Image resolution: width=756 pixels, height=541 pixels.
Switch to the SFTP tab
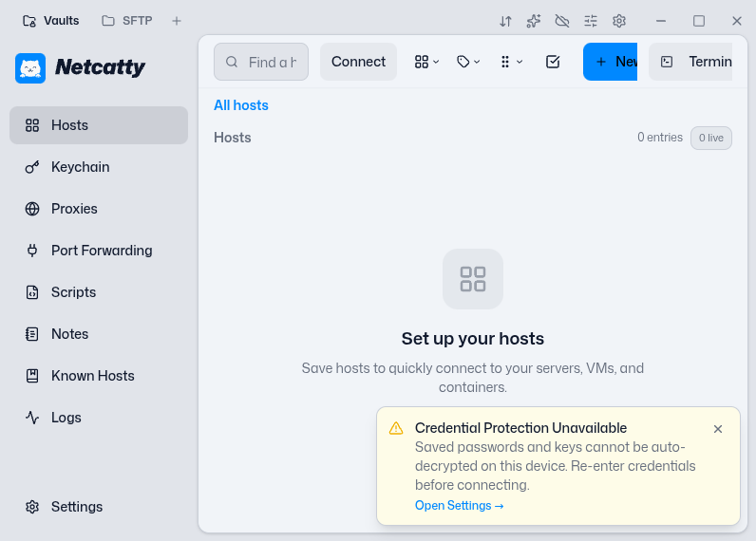(x=127, y=21)
